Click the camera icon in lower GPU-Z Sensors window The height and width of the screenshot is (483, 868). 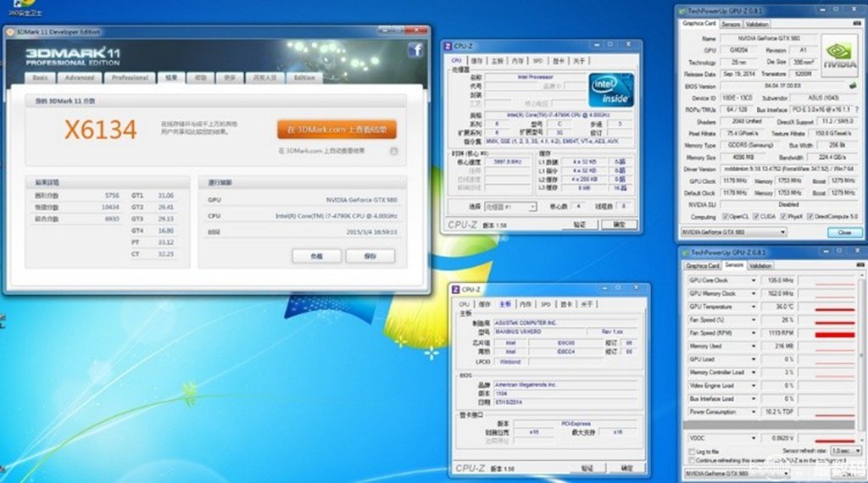pos(860,265)
